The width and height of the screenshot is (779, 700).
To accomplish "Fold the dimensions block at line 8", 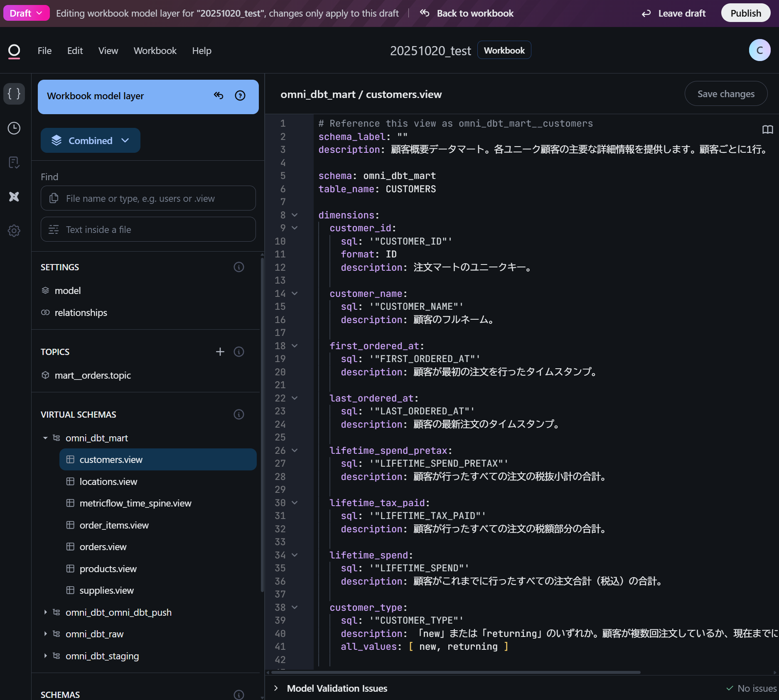I will pos(295,215).
